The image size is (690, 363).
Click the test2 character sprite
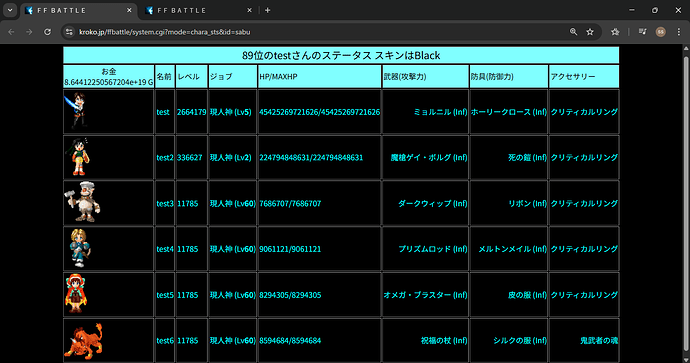[78, 156]
